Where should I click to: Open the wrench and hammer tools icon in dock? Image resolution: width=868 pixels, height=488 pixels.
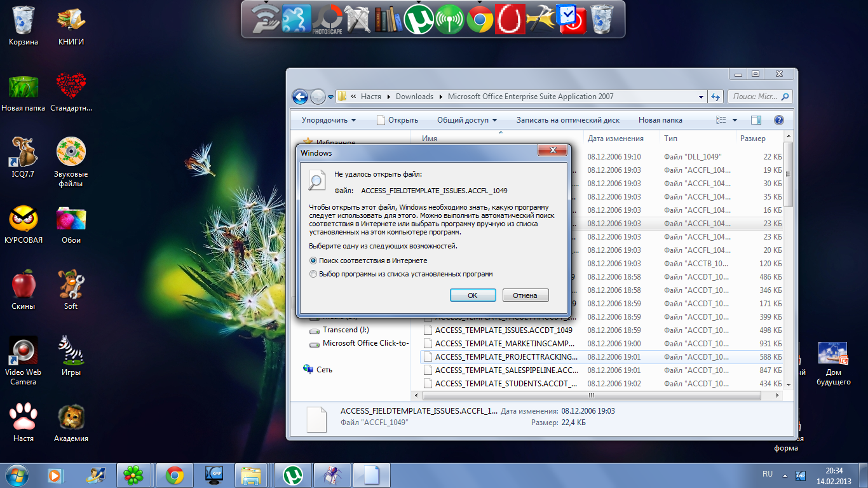pyautogui.click(x=358, y=18)
